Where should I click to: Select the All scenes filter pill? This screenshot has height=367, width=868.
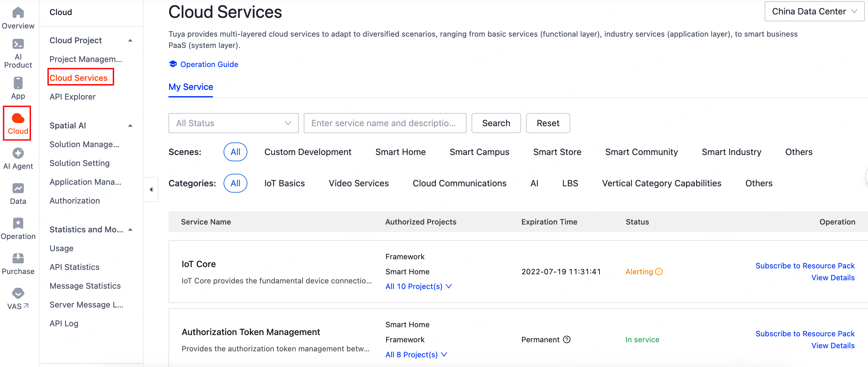tap(235, 152)
